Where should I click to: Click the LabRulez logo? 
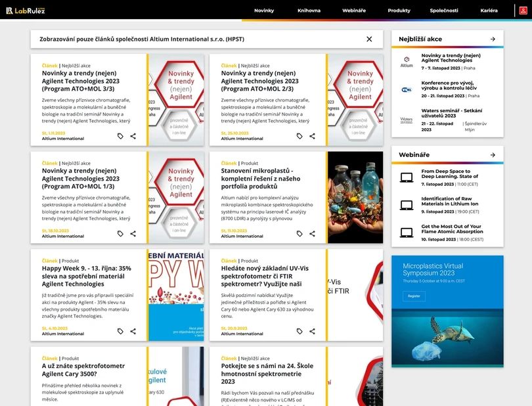tap(26, 10)
